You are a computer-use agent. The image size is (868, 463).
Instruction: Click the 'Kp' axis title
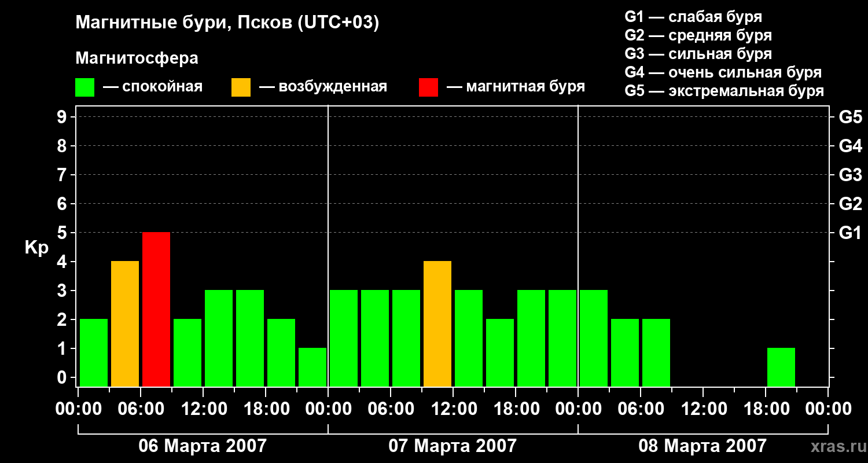click(x=36, y=248)
